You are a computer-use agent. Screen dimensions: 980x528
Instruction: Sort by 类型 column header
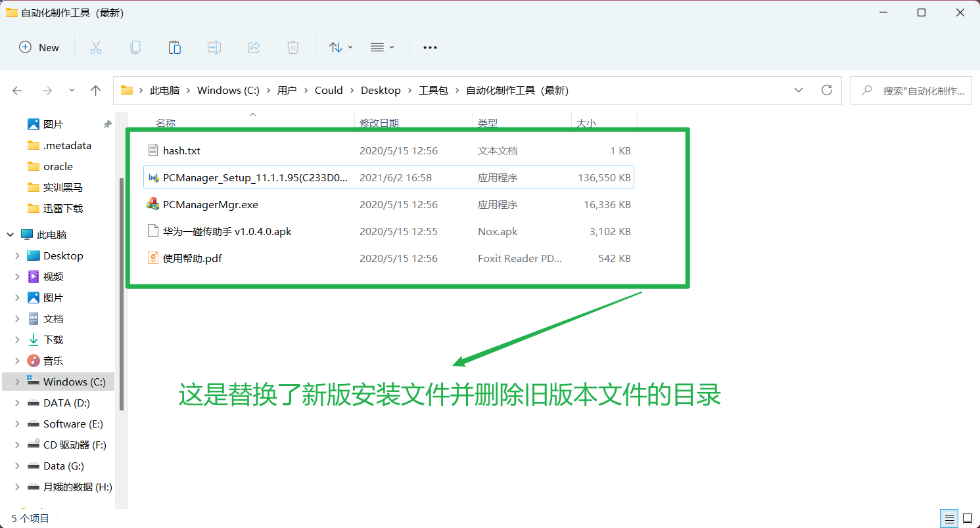pyautogui.click(x=488, y=123)
